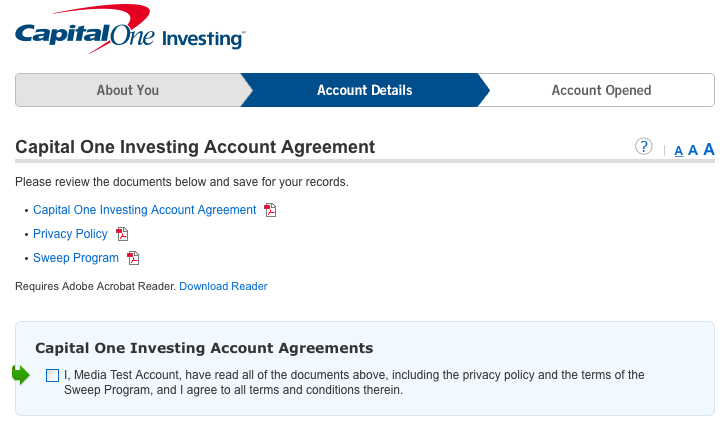Select the smallest text size A
Image resolution: width=728 pixels, height=424 pixels.
[679, 152]
